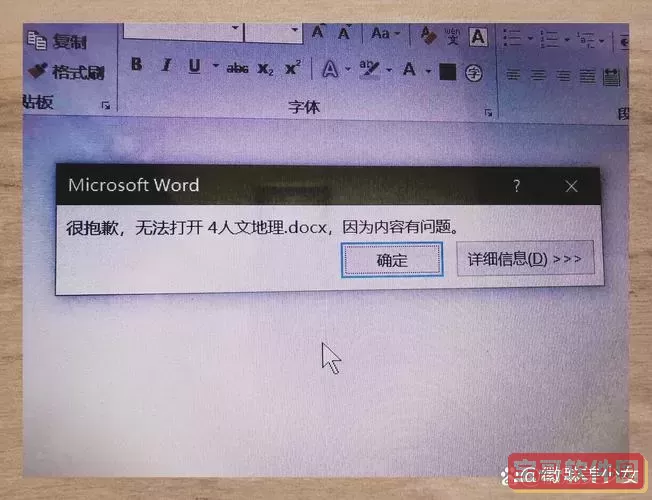The width and height of the screenshot is (652, 500).
Task: Center align text
Action: pyautogui.click(x=538, y=75)
